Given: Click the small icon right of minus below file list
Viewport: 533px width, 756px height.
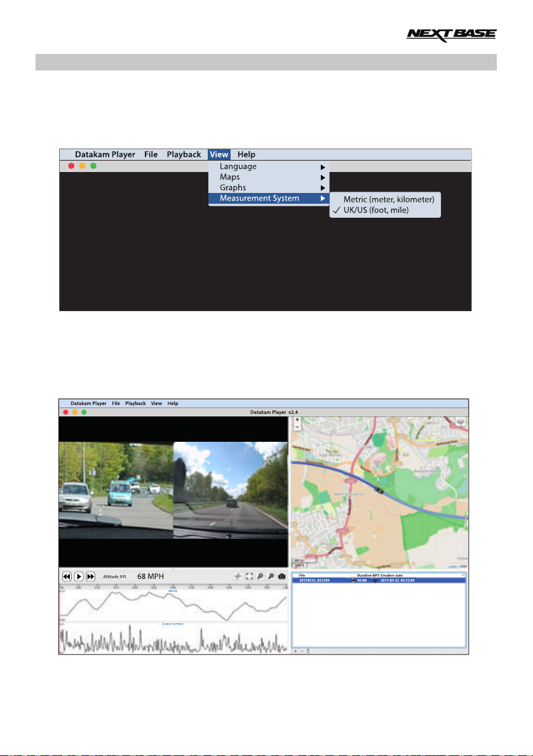Looking at the screenshot, I should 308,651.
